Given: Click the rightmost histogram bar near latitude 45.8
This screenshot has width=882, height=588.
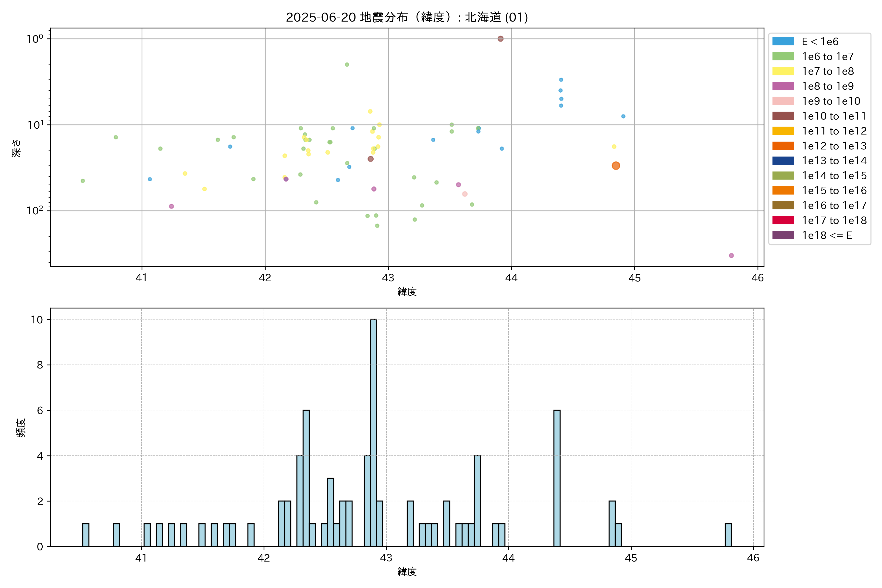Looking at the screenshot, I should pyautogui.click(x=728, y=535).
